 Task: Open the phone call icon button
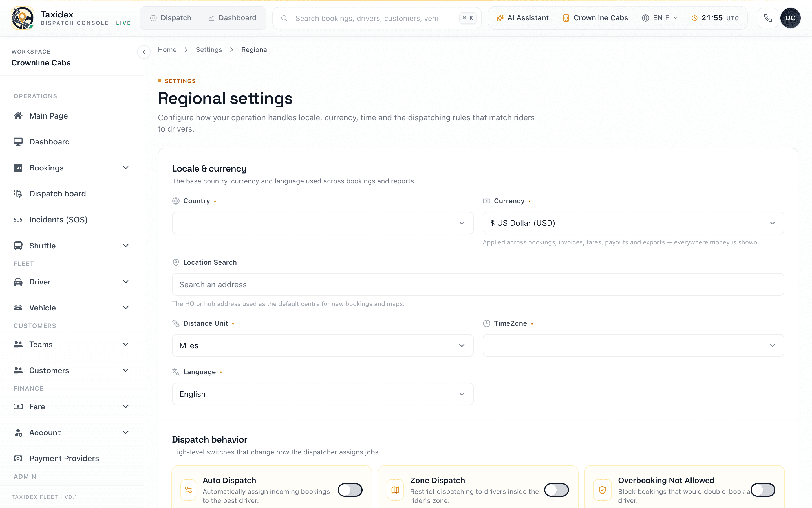[x=768, y=18]
